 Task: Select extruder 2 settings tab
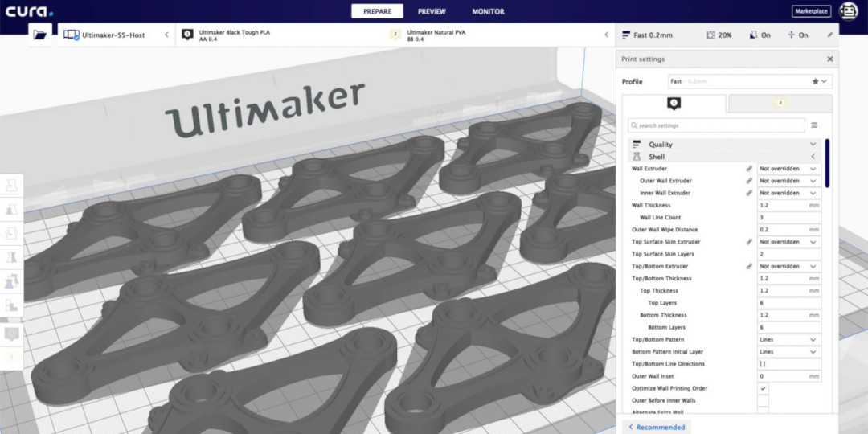tap(780, 104)
